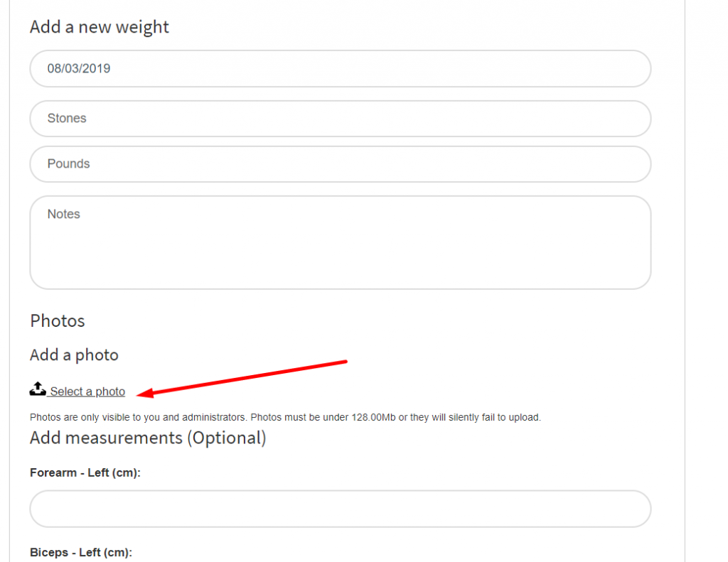Click the photo size limit disclaimer text
This screenshot has width=728, height=562.
pos(284,417)
